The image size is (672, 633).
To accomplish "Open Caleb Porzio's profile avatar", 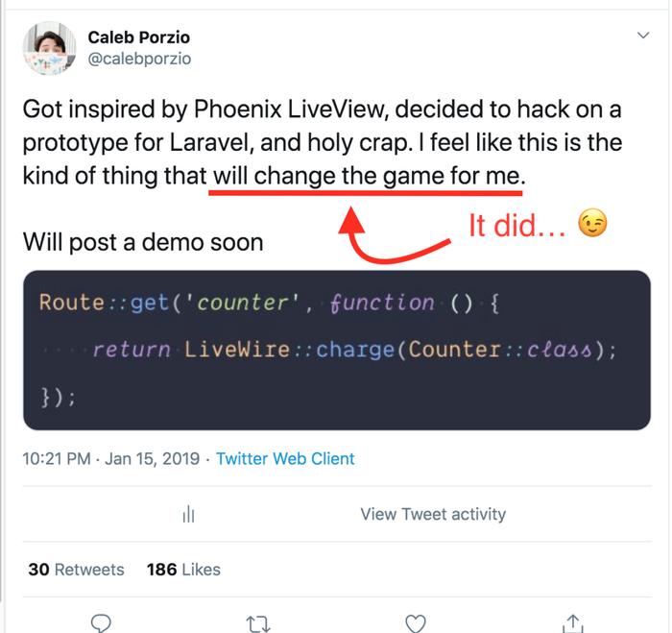I will tap(49, 48).
